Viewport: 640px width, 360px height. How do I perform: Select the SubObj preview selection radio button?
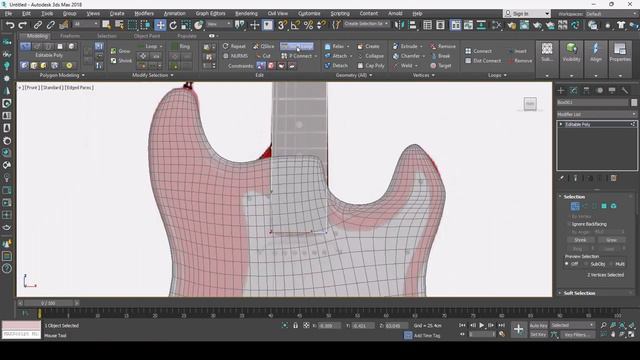coord(587,264)
